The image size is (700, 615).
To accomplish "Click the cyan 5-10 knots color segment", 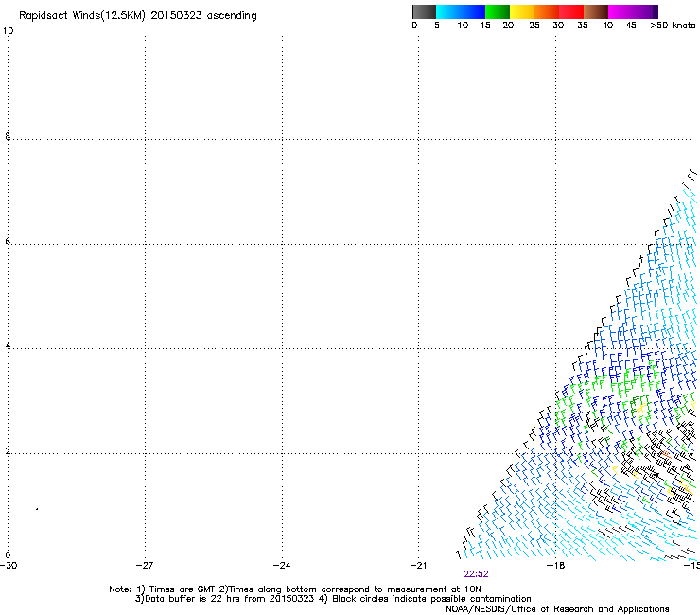I will (x=448, y=11).
